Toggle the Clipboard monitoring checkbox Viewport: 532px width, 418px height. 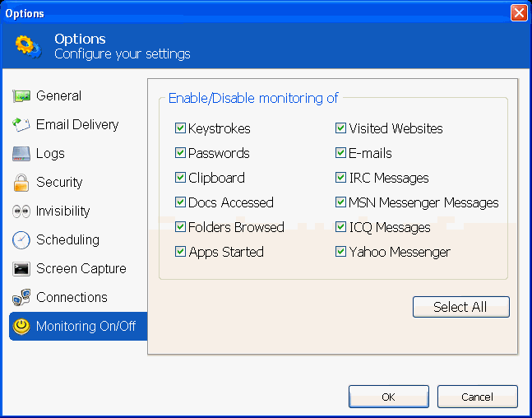click(x=181, y=178)
